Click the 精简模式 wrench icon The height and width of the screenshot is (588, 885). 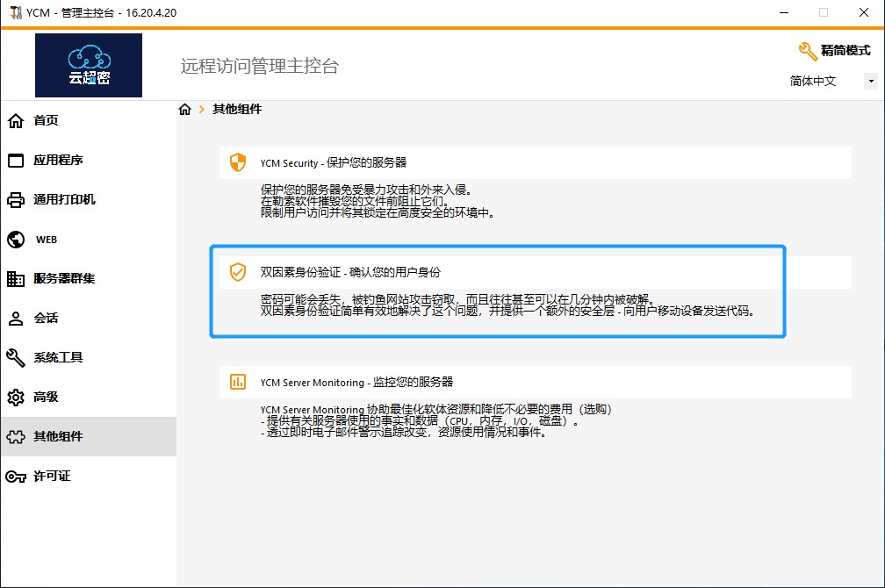point(808,51)
